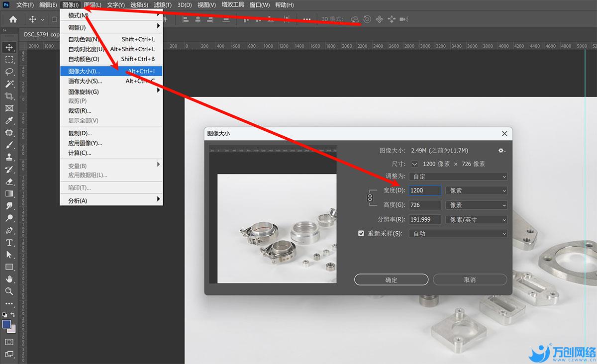Uncheck the 重新采样 (Resample) checkbox
Viewport: 597px width, 364px height.
click(x=361, y=233)
